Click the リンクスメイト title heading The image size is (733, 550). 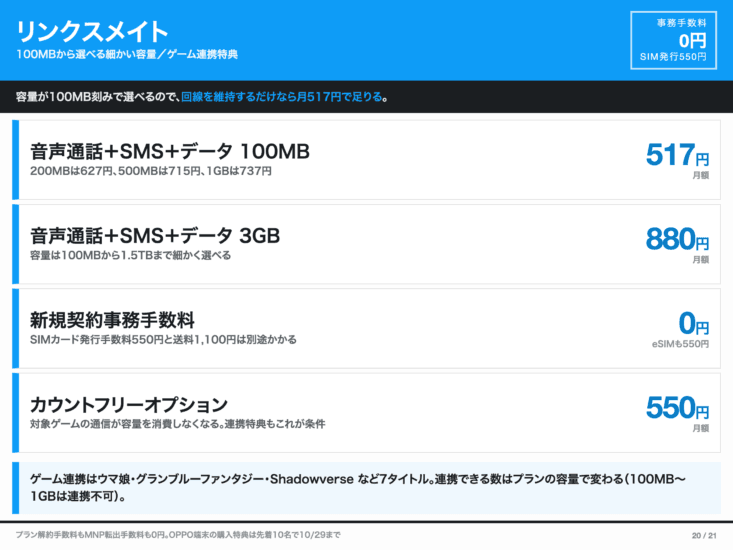(92, 32)
